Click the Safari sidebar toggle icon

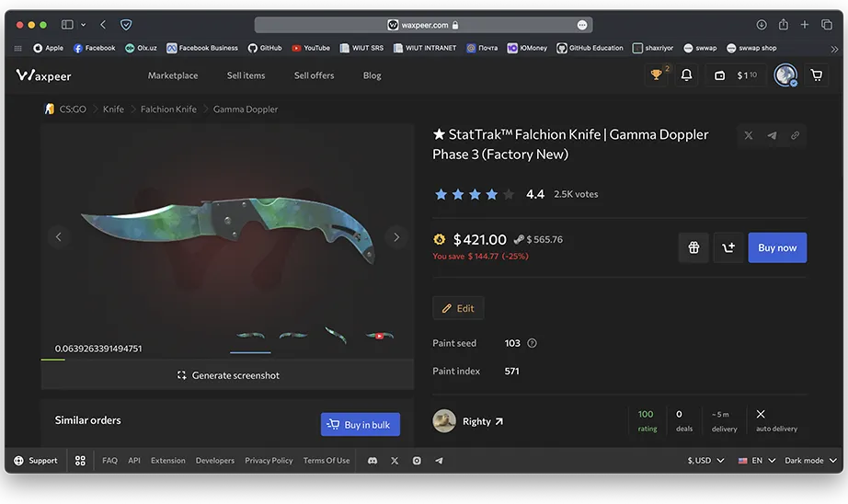(x=67, y=24)
